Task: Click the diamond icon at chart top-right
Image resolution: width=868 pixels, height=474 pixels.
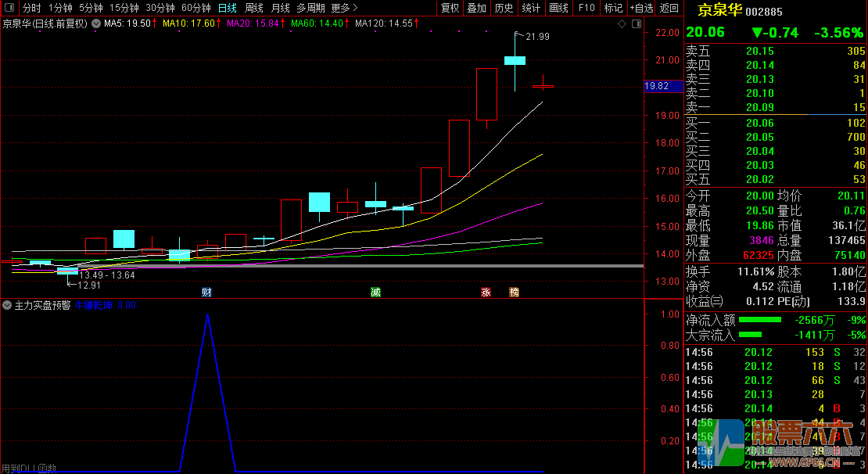Action: point(622,24)
